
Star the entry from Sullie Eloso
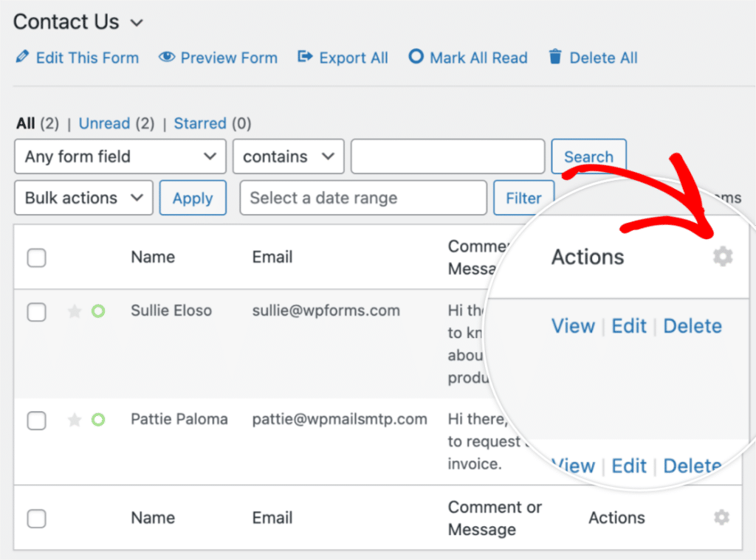pyautogui.click(x=74, y=311)
